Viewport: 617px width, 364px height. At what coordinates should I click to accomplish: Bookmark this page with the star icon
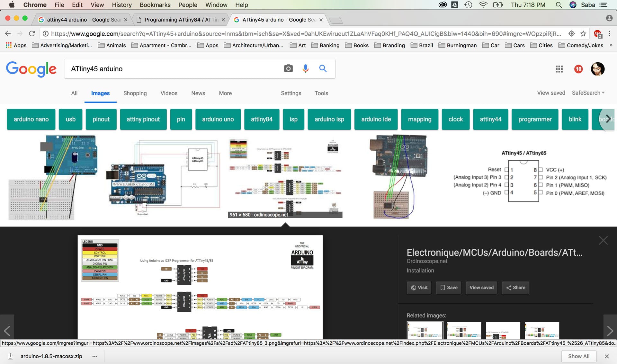[583, 33]
